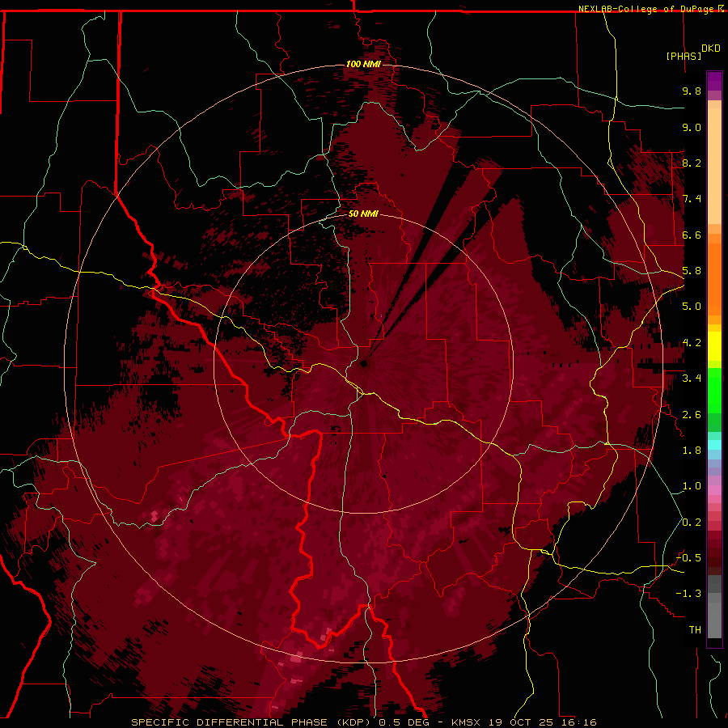
Task: Click the 4.2 scale value label
Action: [x=692, y=343]
